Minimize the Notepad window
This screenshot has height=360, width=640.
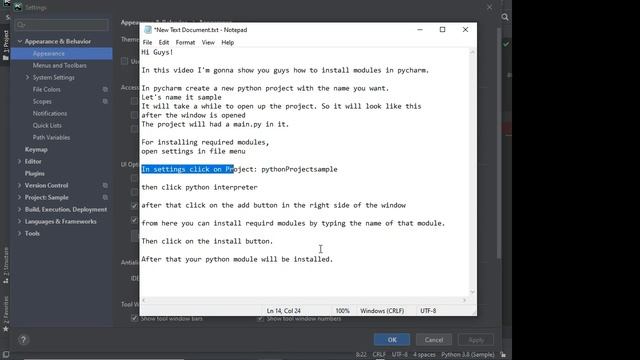coord(420,29)
